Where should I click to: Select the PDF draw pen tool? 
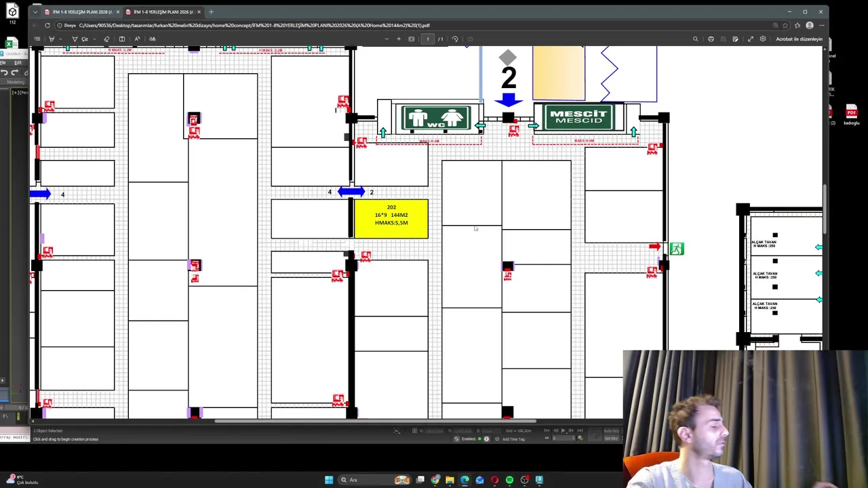click(x=75, y=39)
